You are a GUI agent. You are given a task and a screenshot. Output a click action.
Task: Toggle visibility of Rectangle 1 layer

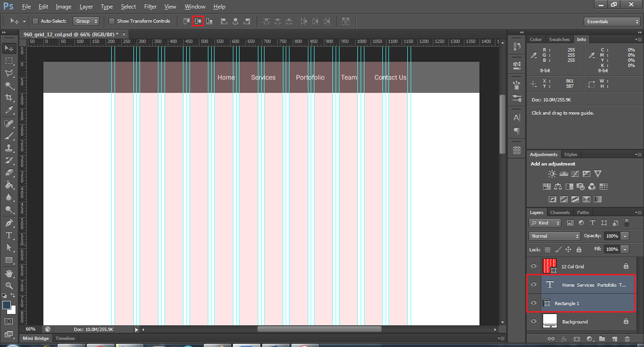(534, 303)
